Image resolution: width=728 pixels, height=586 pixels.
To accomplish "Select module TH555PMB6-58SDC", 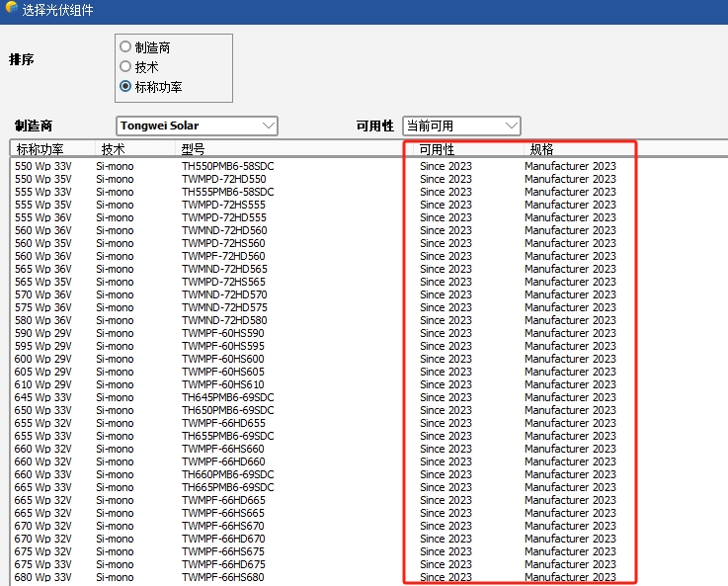I will coord(228,192).
